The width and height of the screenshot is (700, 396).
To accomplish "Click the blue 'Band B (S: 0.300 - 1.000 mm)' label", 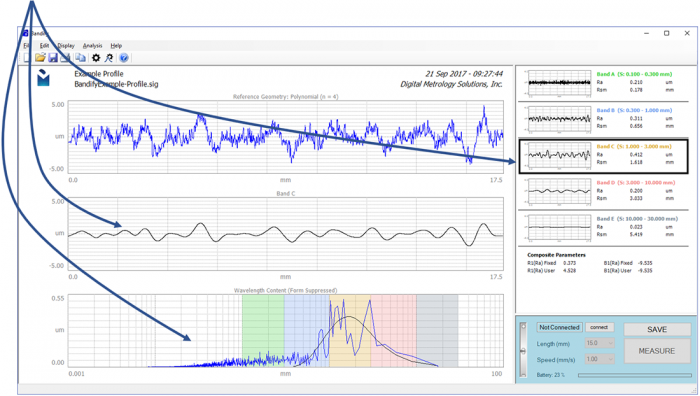I will coord(634,110).
